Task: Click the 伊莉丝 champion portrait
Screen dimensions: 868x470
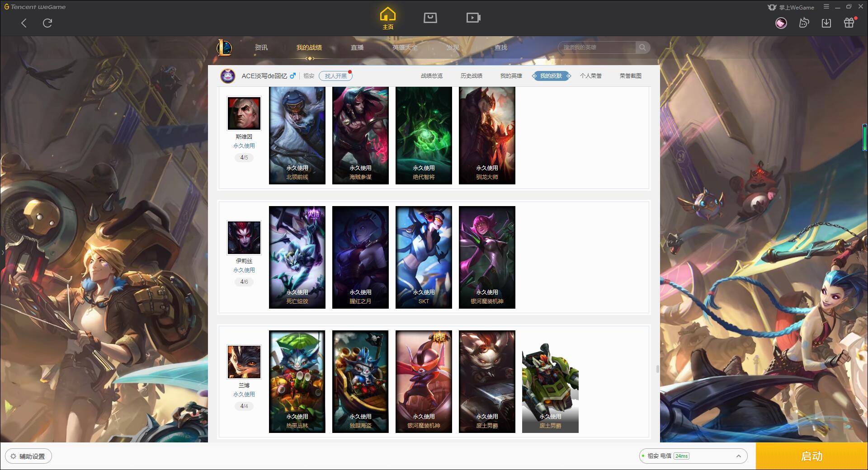Action: (244, 238)
